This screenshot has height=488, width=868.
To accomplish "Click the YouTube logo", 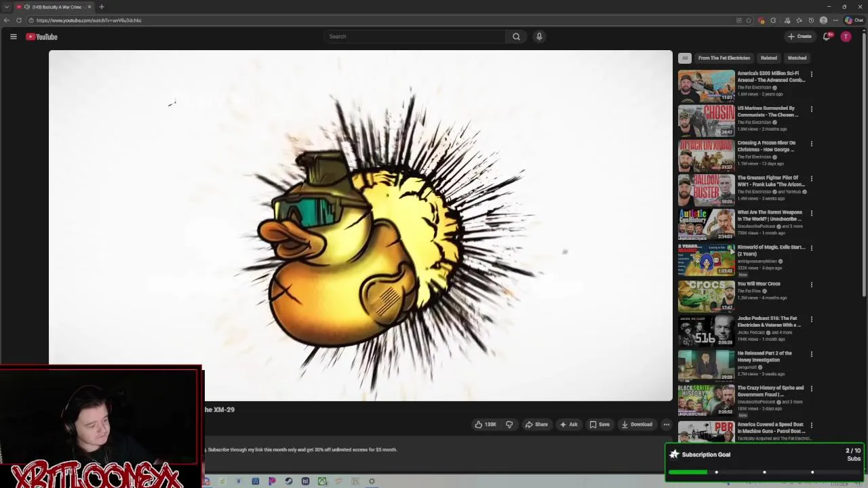I will coord(42,37).
